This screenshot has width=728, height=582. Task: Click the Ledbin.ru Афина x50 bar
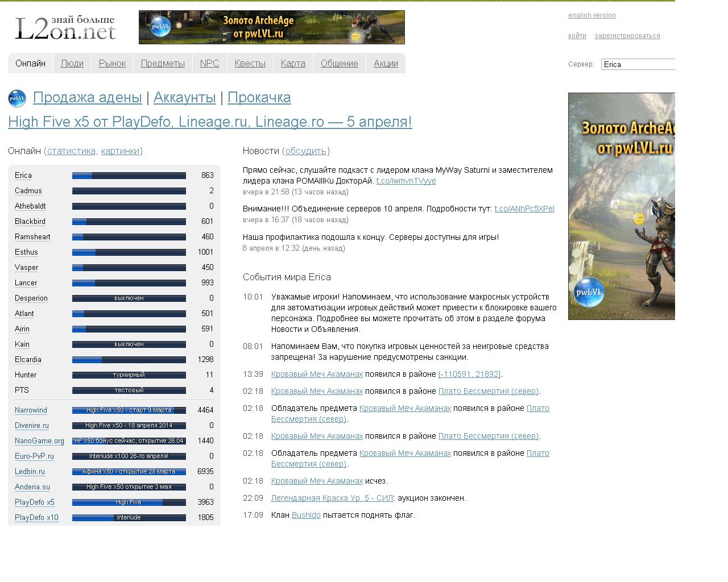pyautogui.click(x=129, y=472)
